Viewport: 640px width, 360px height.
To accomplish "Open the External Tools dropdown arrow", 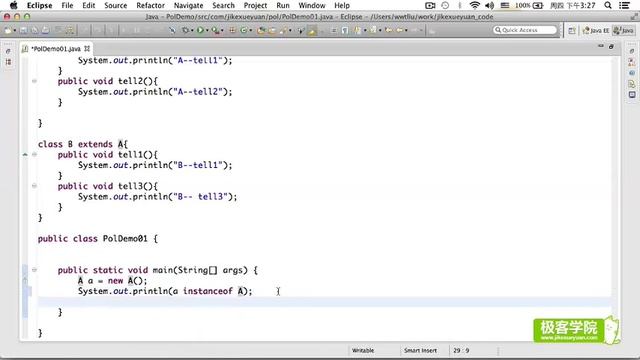I will click(222, 31).
